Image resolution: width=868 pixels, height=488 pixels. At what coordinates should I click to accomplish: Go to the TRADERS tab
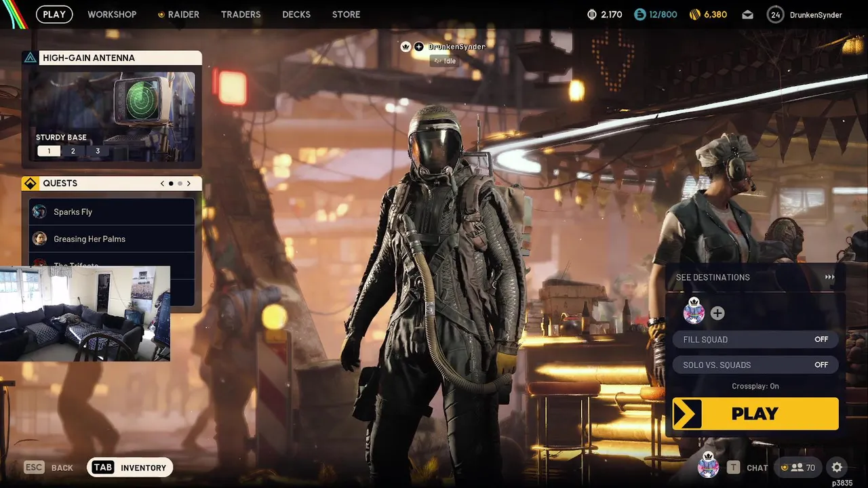point(241,14)
